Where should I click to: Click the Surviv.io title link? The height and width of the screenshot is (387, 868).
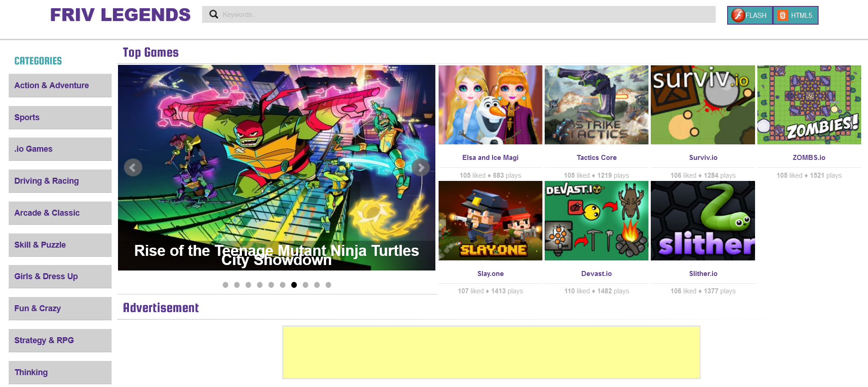point(703,158)
